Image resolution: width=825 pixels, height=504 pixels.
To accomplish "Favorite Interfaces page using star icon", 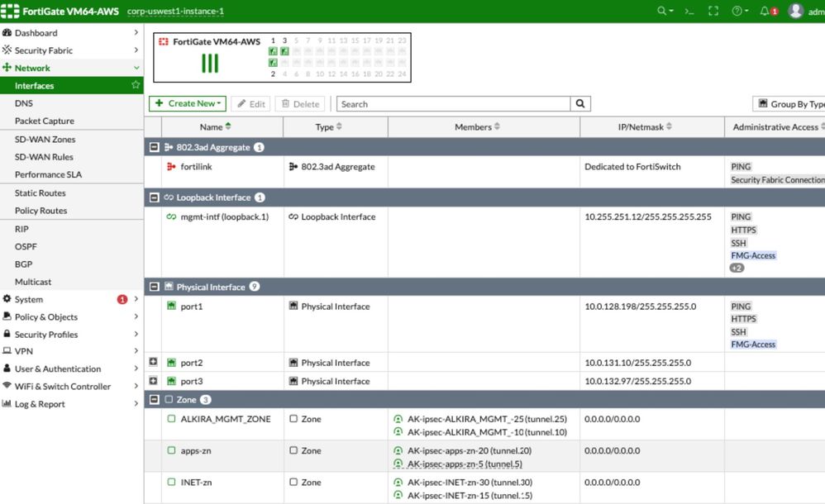I will 136,86.
